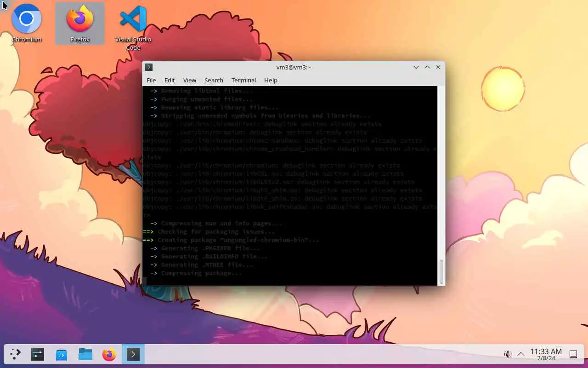Click the objcopy libGLESv2.so debuglink line
The width and height of the screenshot is (588, 368).
click(x=278, y=182)
